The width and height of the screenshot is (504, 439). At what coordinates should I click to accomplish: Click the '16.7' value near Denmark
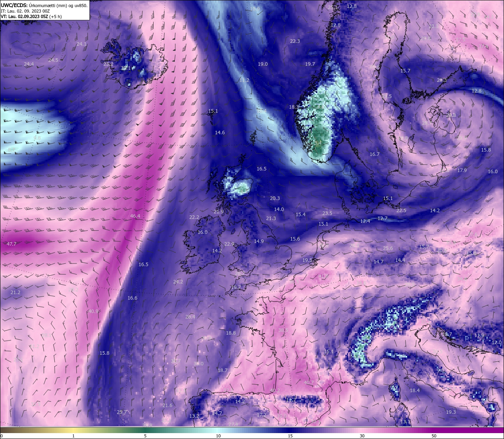click(x=374, y=154)
